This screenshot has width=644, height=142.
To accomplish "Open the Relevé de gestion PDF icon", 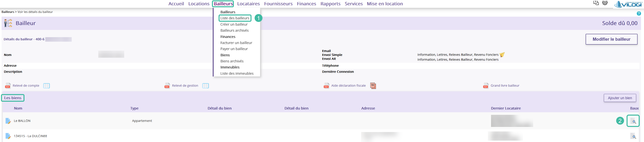I will tap(167, 86).
